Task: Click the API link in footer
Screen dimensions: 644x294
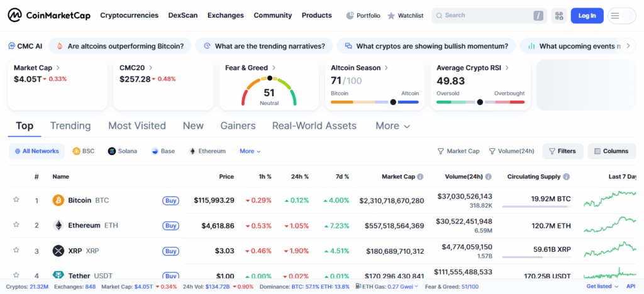Action: point(631,286)
